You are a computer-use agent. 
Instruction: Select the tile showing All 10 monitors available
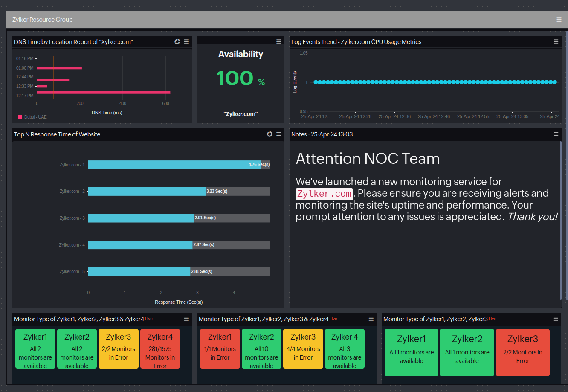click(261, 348)
